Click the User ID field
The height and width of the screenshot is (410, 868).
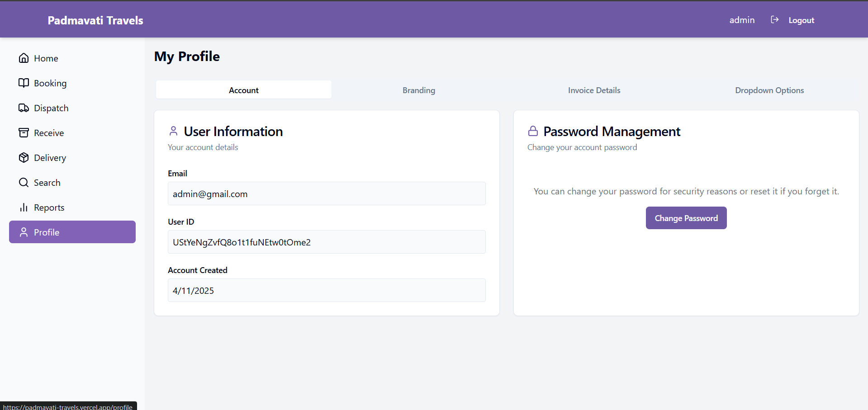tap(326, 242)
